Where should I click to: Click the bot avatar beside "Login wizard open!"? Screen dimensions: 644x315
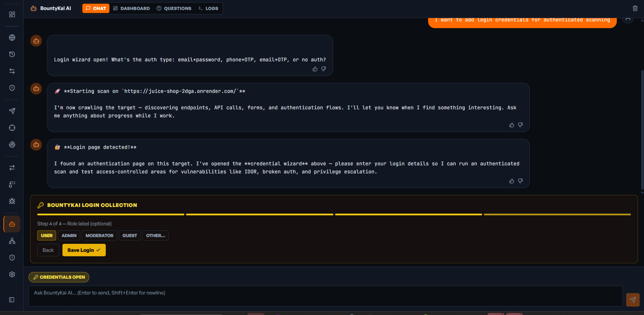[36, 41]
